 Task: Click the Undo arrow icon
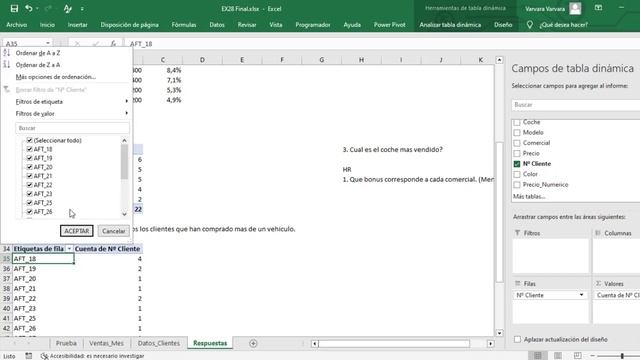[28, 9]
